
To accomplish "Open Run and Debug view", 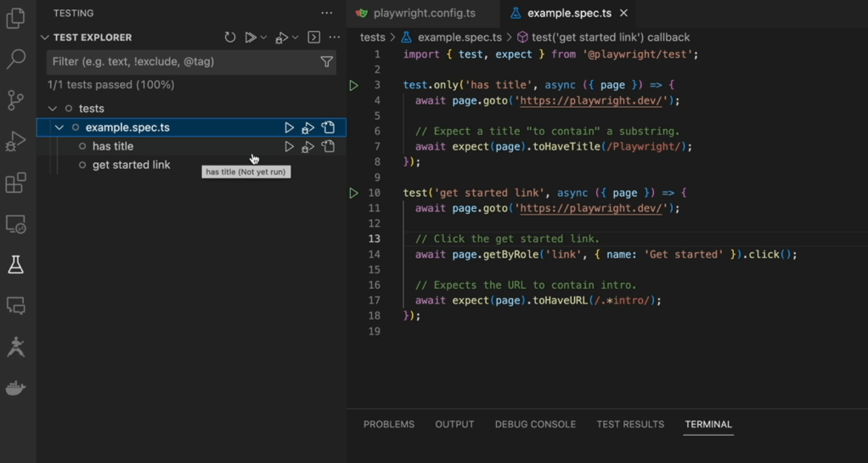I will [15, 141].
